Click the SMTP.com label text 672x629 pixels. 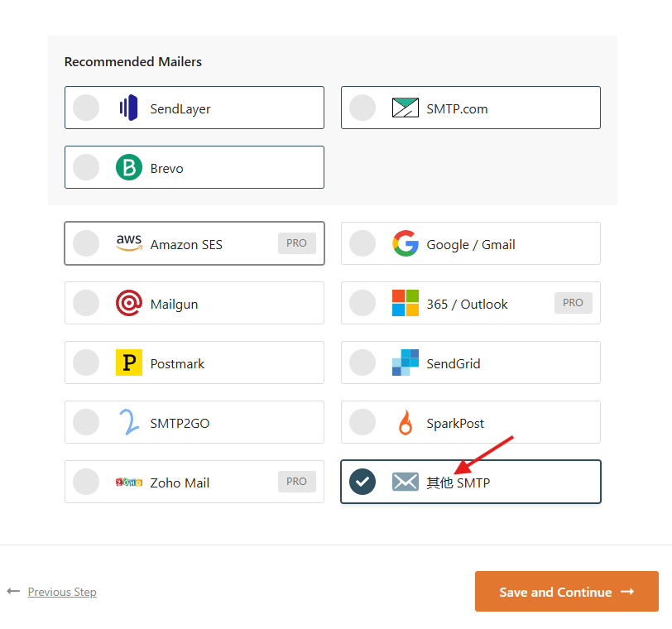(x=457, y=108)
